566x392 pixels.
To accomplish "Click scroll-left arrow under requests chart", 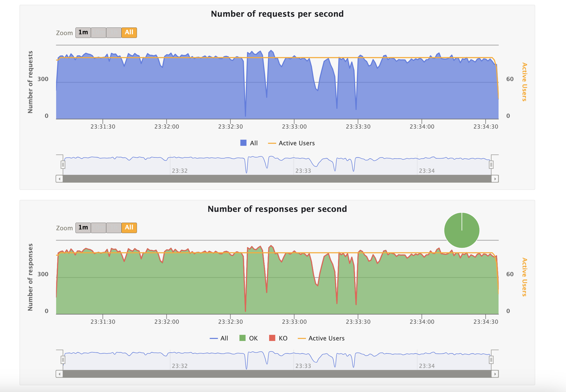I will pyautogui.click(x=59, y=179).
